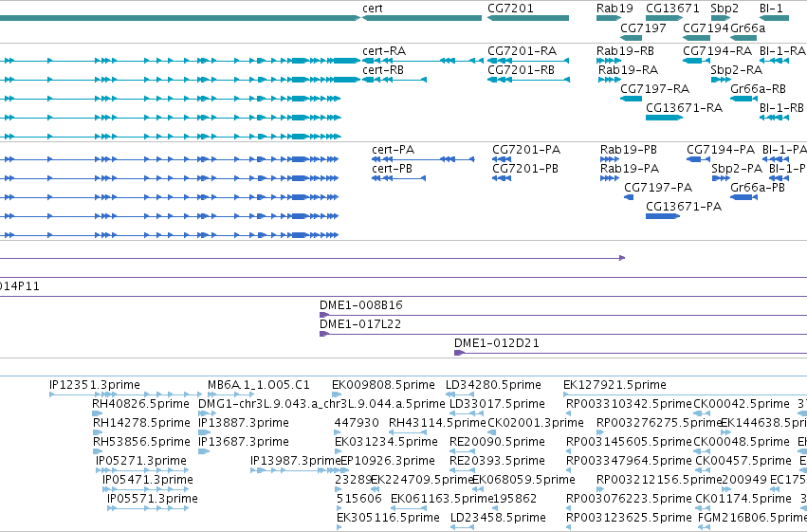Select EST EK305116.5prime

[x=339, y=527]
